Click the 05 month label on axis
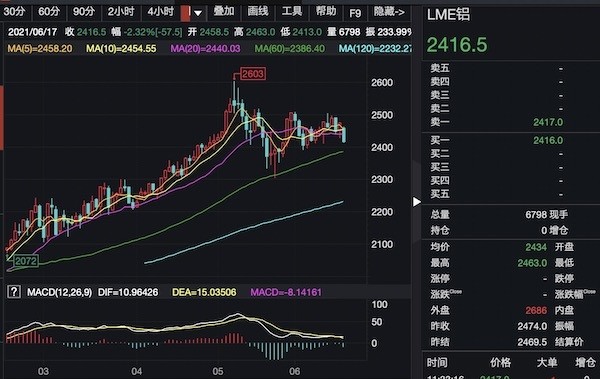This screenshot has width=600, height=379. coord(218,371)
